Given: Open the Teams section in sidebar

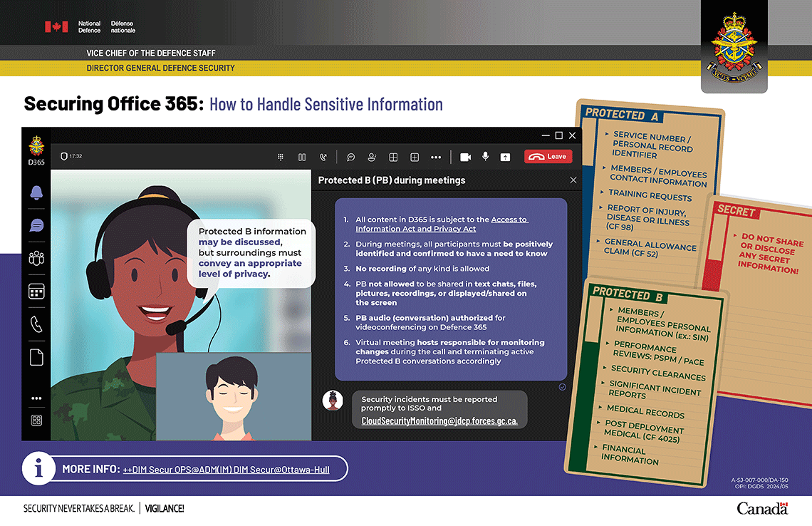Looking at the screenshot, I should coord(36,257).
